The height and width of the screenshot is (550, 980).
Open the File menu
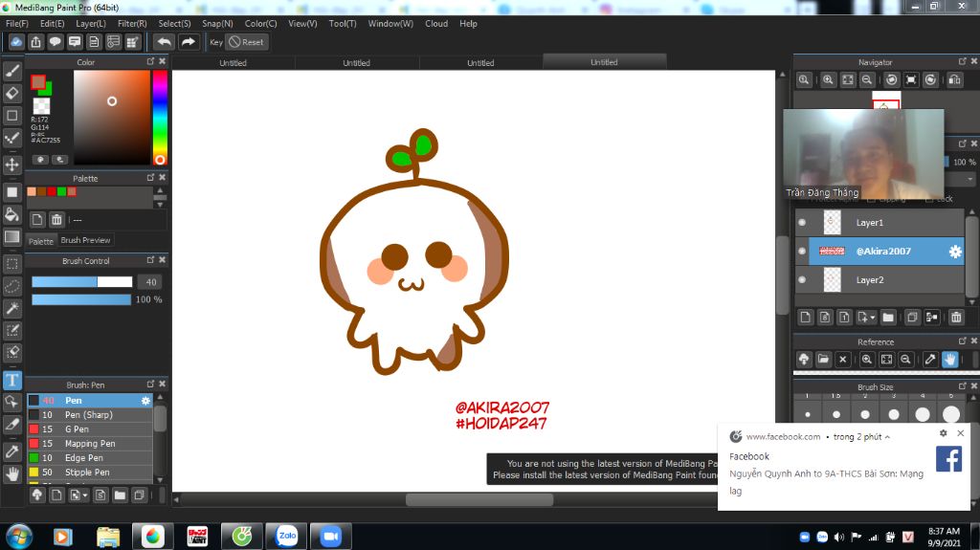coord(17,23)
